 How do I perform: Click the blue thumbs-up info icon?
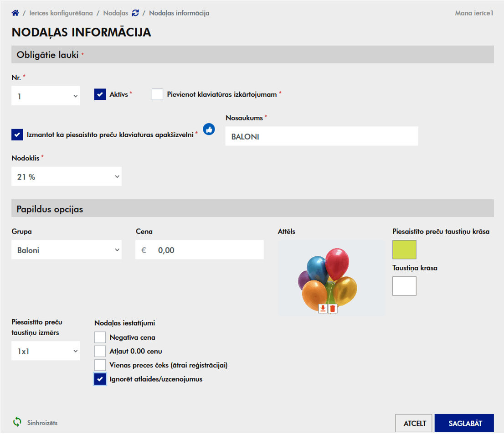tap(209, 129)
